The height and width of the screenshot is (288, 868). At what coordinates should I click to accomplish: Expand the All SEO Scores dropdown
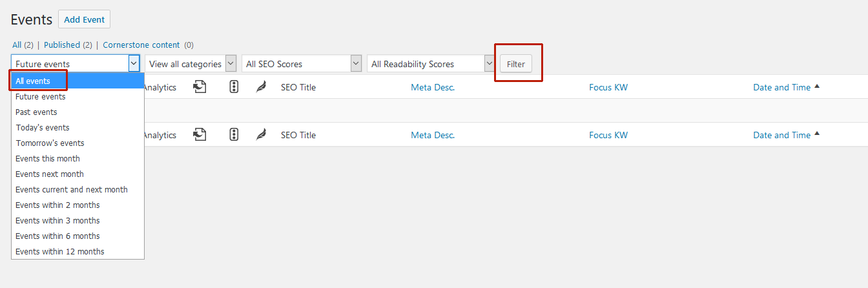[302, 64]
